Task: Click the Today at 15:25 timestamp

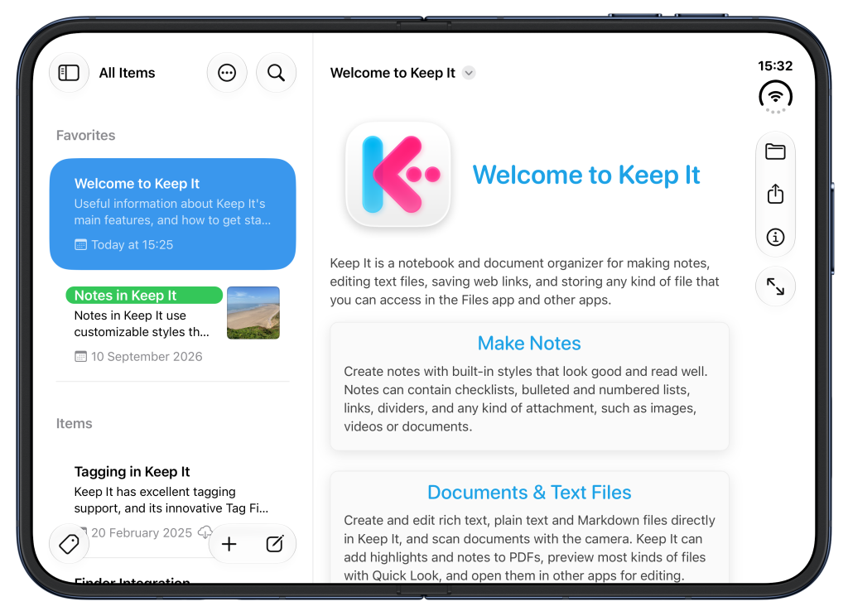Action: tap(132, 245)
